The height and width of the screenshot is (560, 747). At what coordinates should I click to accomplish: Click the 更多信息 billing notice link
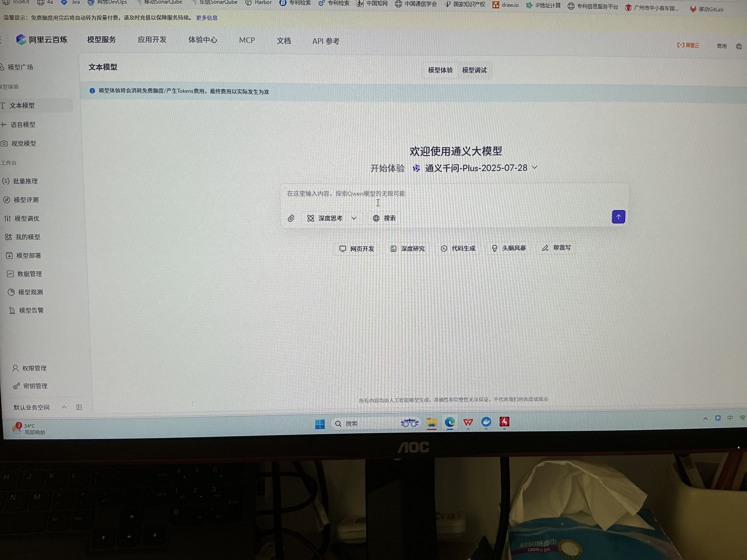tap(206, 18)
